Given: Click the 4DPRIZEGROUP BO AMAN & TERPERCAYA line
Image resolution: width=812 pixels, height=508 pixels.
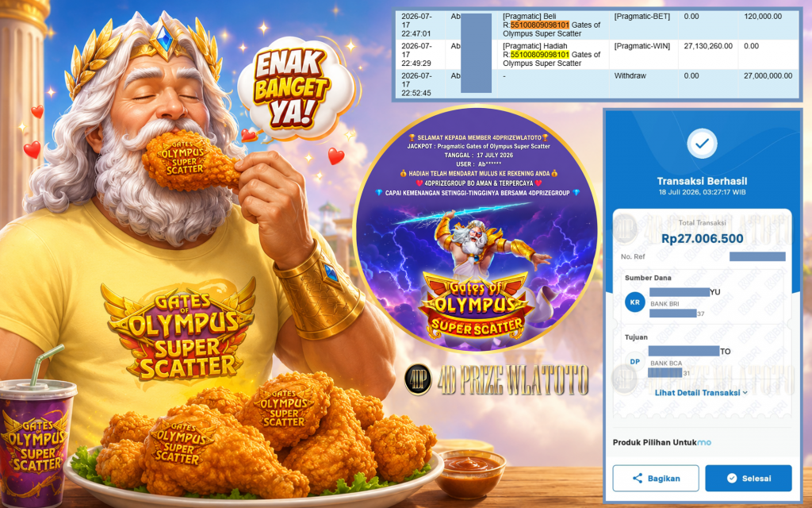Looking at the screenshot, I should coord(478,183).
